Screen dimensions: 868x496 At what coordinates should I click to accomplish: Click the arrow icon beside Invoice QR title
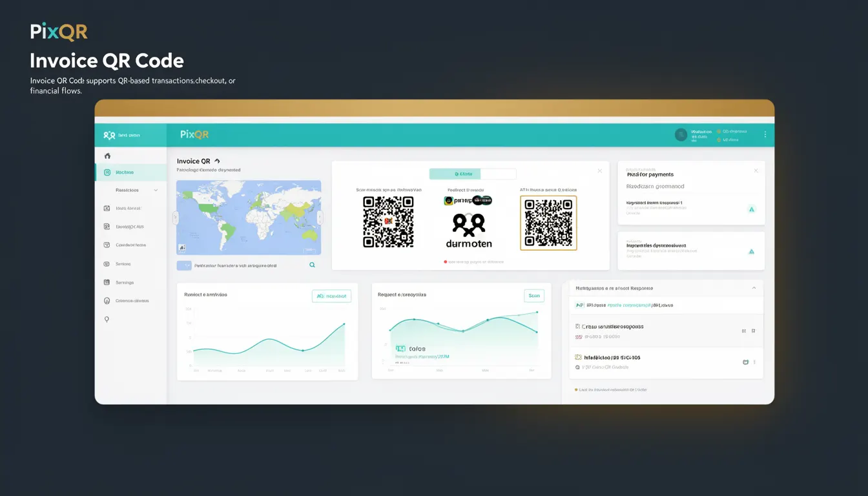[x=217, y=161]
